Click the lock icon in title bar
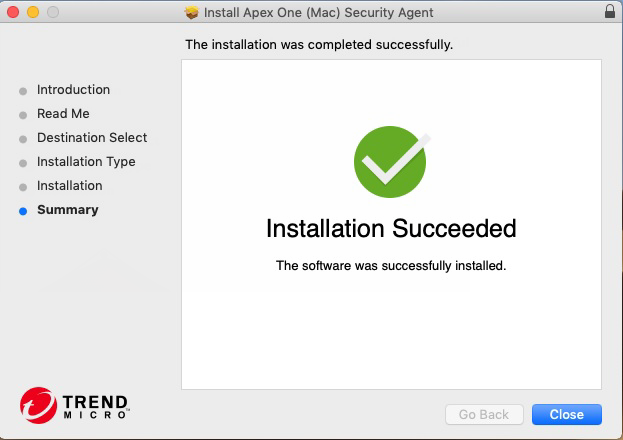 pyautogui.click(x=610, y=12)
